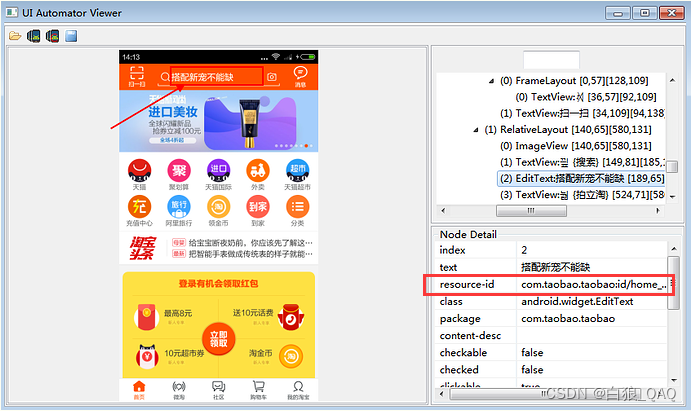Click the second compressed Device Screenshot icon
Image resolution: width=691 pixels, height=411 pixels.
(52, 36)
